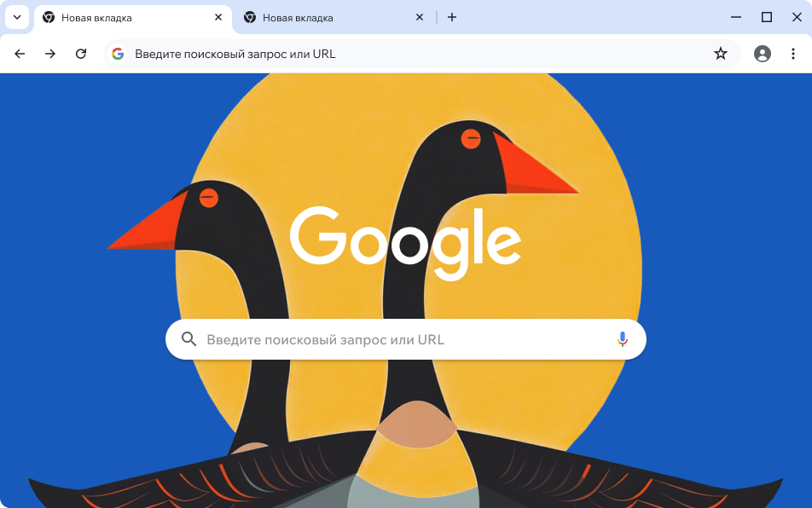Viewport: 812px width, 508px height.
Task: Click the Google icon in address bar
Action: 118,54
